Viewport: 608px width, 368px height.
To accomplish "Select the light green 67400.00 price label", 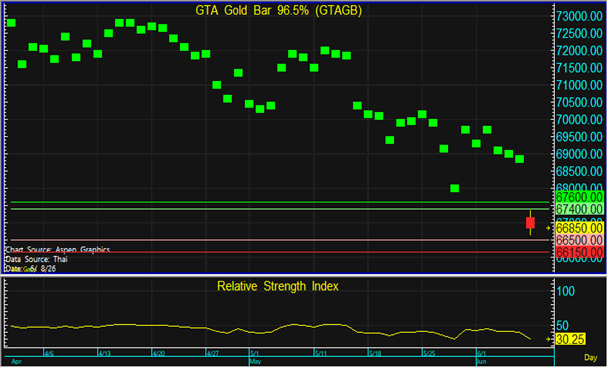I will [579, 209].
